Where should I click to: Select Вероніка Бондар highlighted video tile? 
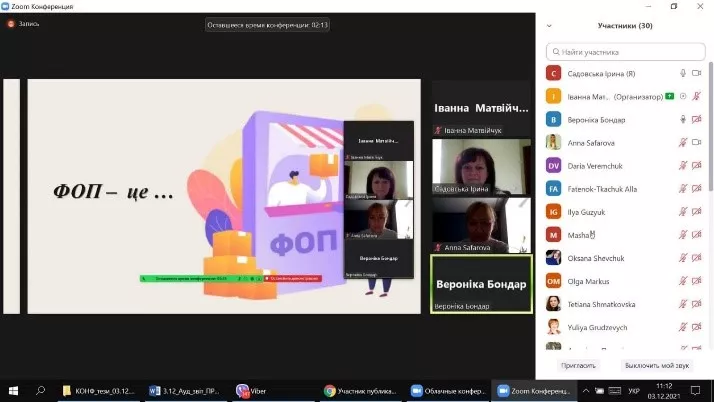point(480,283)
